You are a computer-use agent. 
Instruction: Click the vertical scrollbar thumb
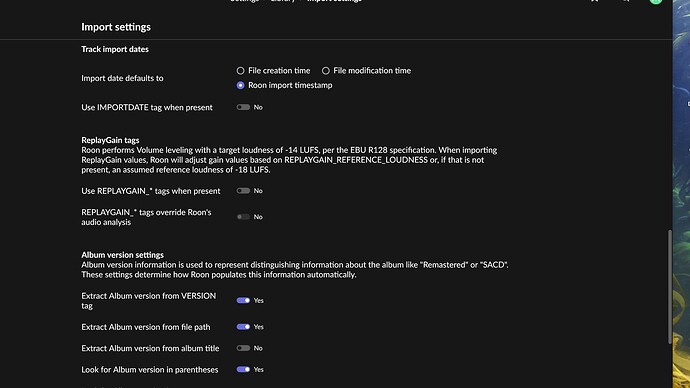coord(670,287)
